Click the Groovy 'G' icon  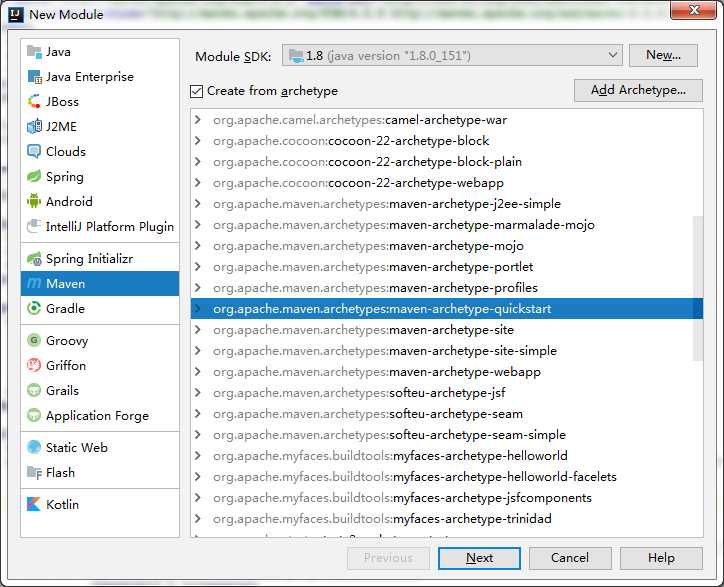[34, 340]
